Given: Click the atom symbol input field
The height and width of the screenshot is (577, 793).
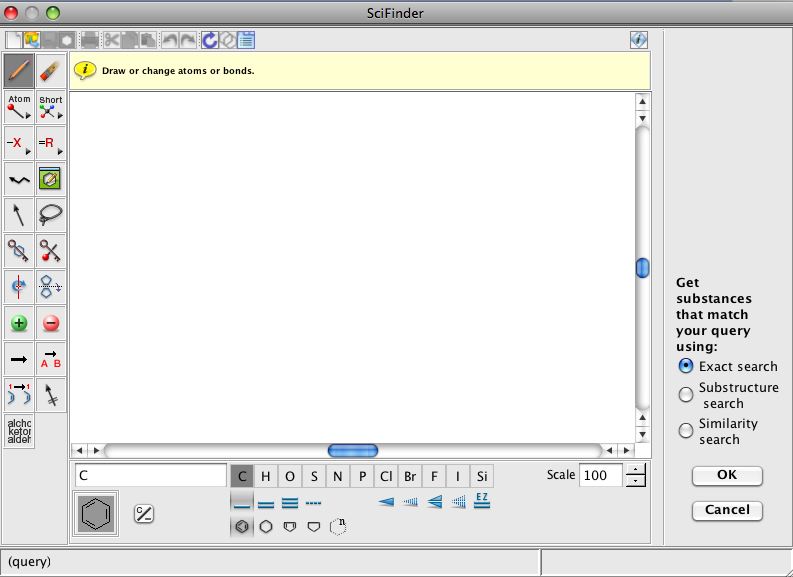Looking at the screenshot, I should (x=151, y=475).
